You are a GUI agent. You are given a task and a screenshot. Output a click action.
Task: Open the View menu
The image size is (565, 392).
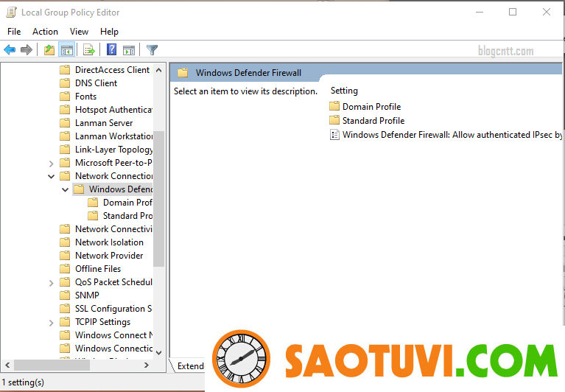[79, 32]
